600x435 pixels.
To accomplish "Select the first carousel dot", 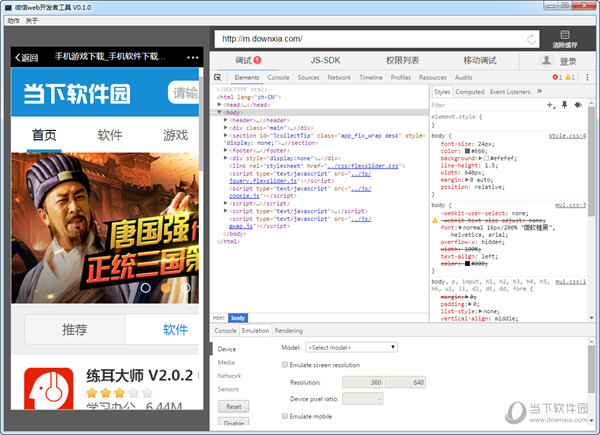I will tap(145, 288).
